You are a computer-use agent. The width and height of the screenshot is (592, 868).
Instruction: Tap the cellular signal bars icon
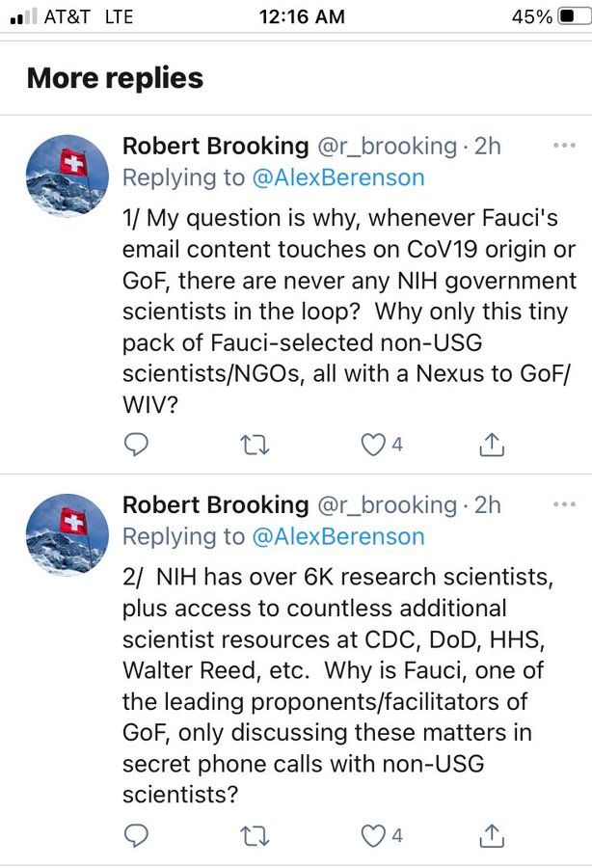[x=22, y=17]
